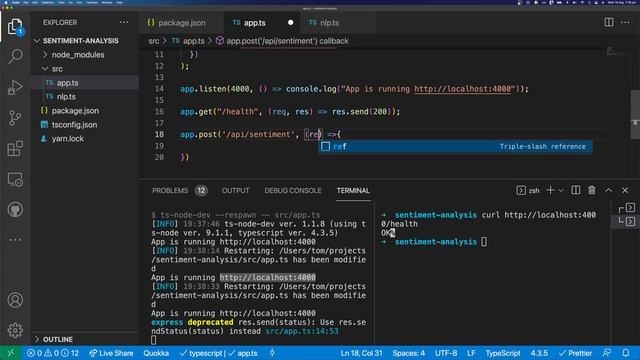Select the TERMINAL panel tab
Screen dimensions: 640x360
point(353,191)
